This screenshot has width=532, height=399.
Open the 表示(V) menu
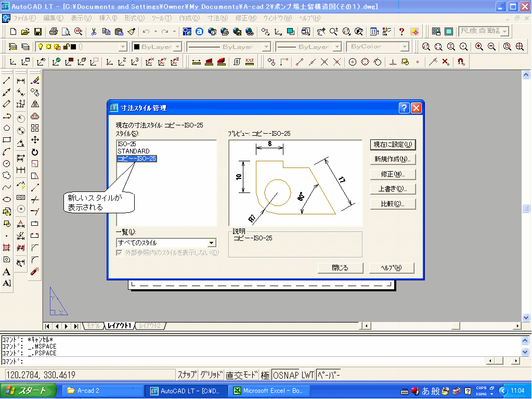point(81,18)
